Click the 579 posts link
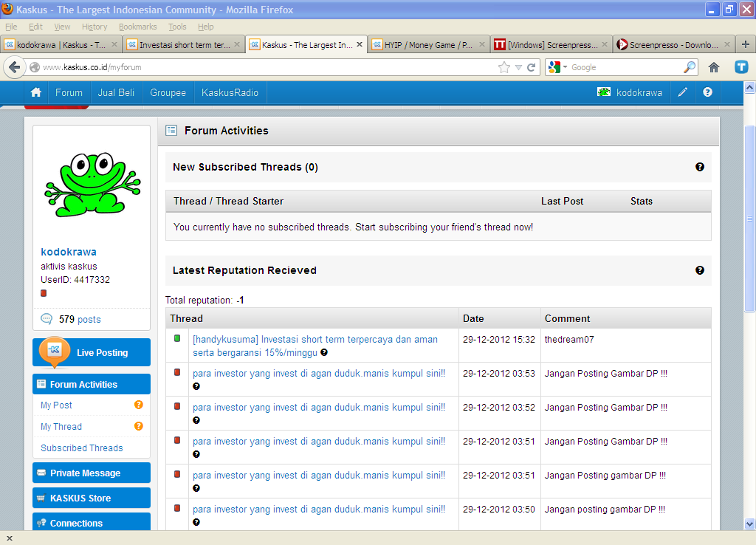This screenshot has height=545, width=756. click(80, 319)
